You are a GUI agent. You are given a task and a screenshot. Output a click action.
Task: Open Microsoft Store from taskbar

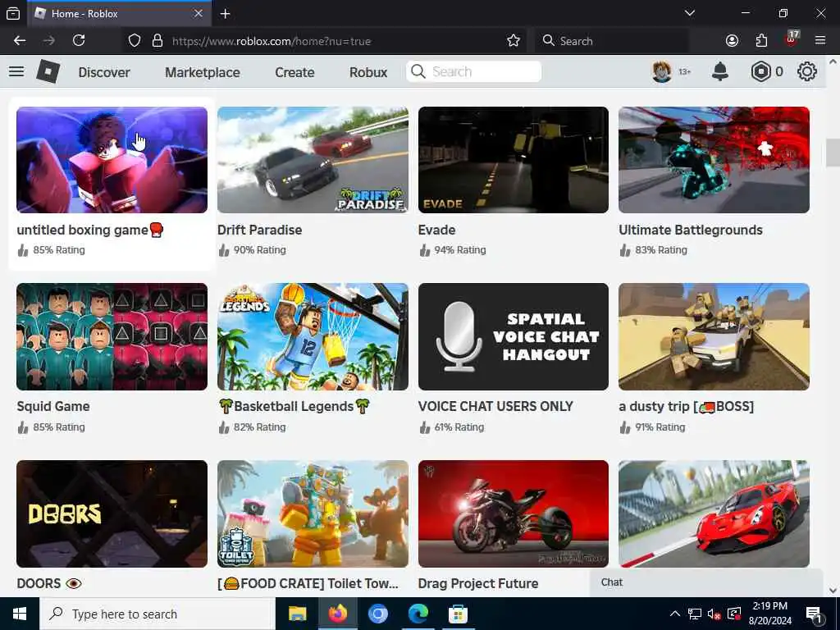pyautogui.click(x=458, y=614)
